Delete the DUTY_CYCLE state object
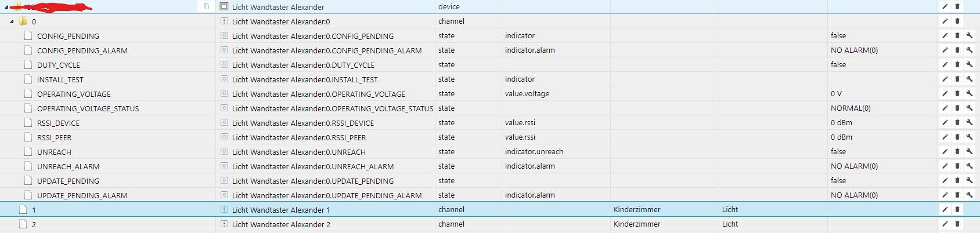The width and height of the screenshot is (980, 233). [957, 65]
